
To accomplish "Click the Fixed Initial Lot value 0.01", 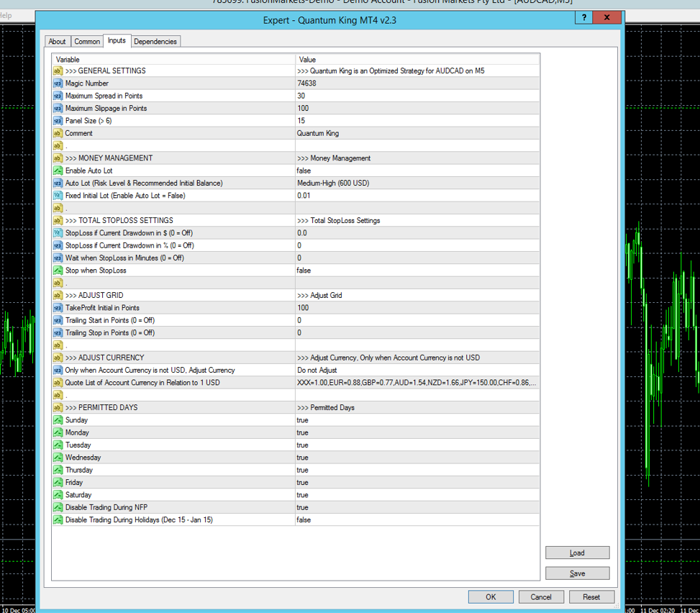I will [304, 196].
